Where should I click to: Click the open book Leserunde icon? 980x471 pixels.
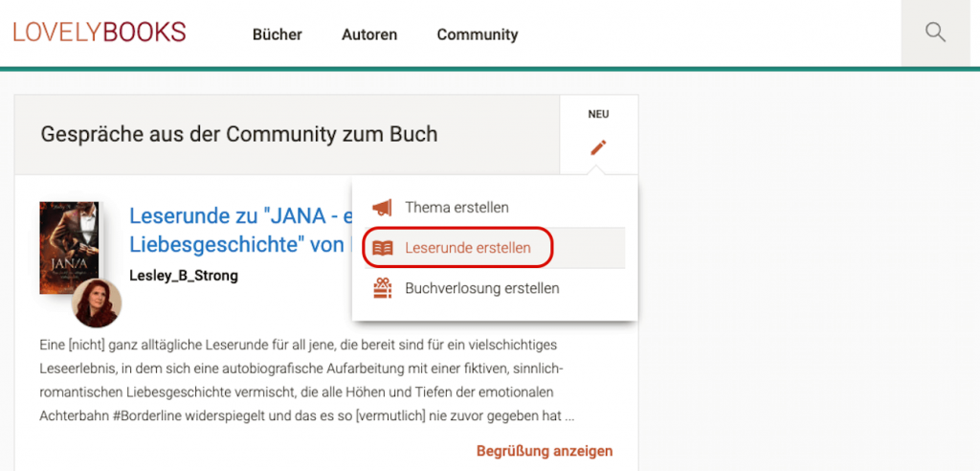tap(383, 248)
